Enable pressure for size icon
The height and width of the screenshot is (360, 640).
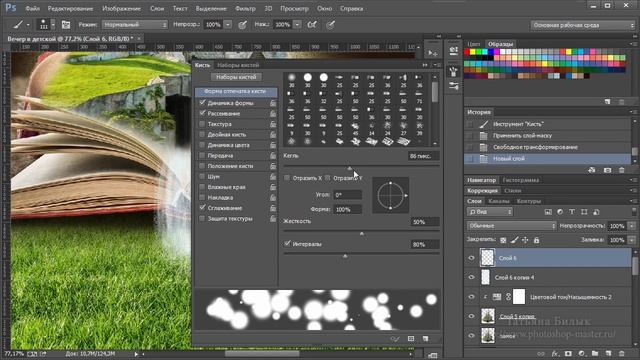pyautogui.click(x=330, y=25)
